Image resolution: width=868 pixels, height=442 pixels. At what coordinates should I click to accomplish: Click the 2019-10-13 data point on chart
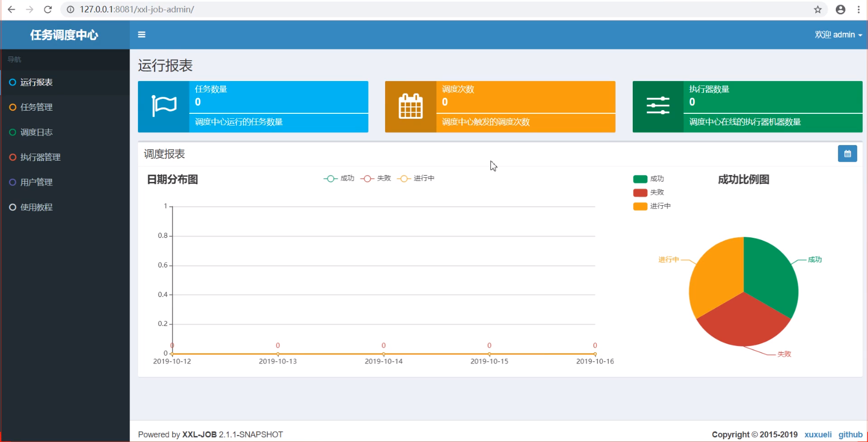click(x=278, y=354)
